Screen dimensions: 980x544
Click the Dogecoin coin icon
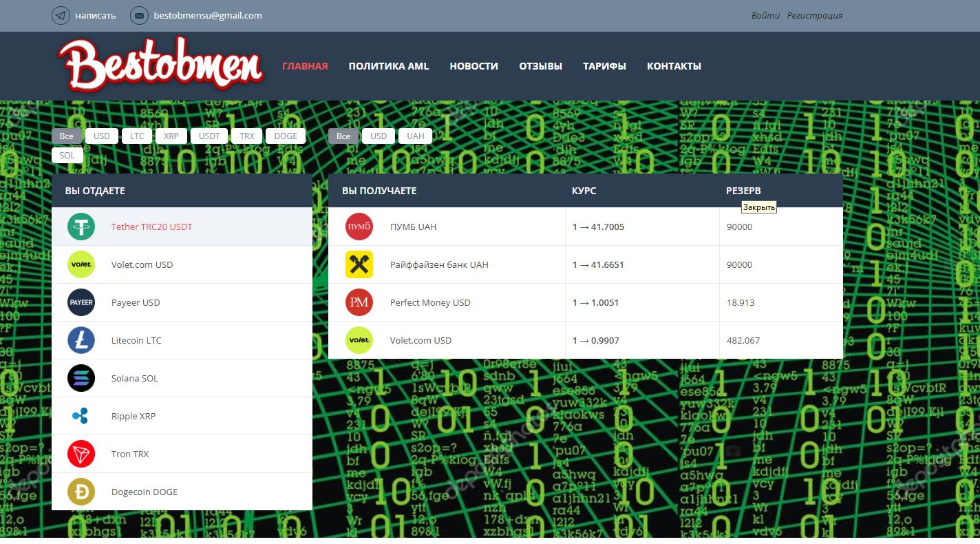coord(81,492)
